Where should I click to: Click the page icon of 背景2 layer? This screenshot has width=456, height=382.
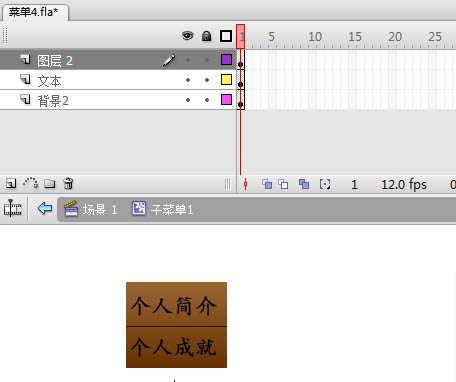pyautogui.click(x=25, y=99)
